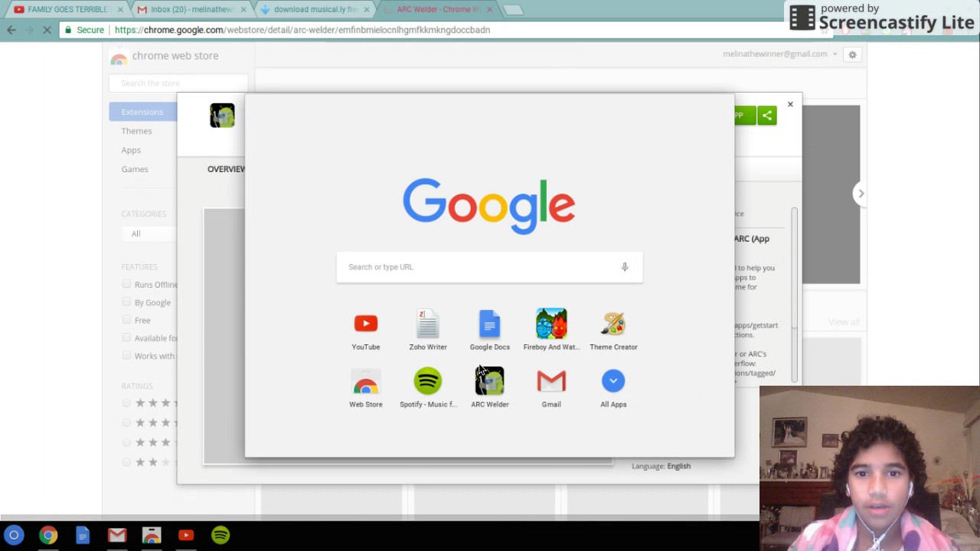Open Web Store from the shelf
This screenshot has height=551, width=980.
pos(152,536)
